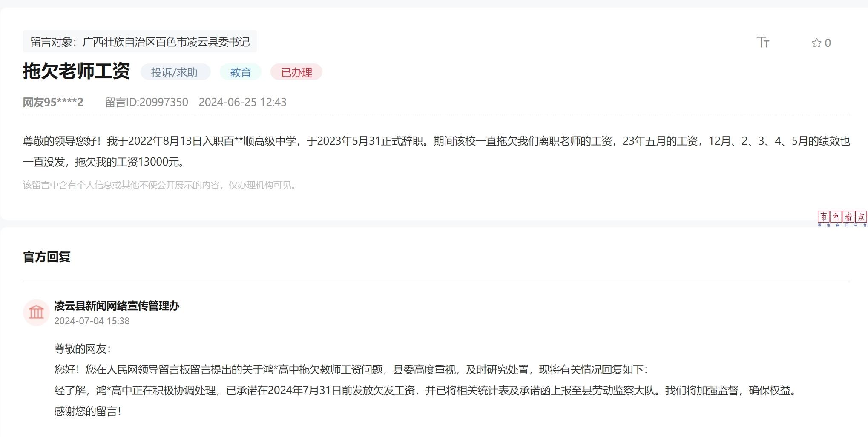Click the 已办理 status tag

(296, 72)
